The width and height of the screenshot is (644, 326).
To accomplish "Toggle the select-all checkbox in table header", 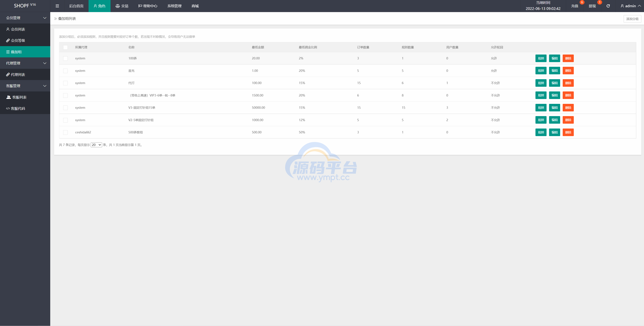I will tap(66, 47).
